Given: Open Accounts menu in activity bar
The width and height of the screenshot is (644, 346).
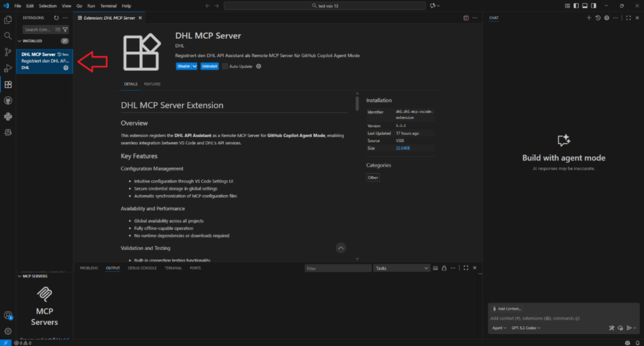Looking at the screenshot, I should 8,315.
